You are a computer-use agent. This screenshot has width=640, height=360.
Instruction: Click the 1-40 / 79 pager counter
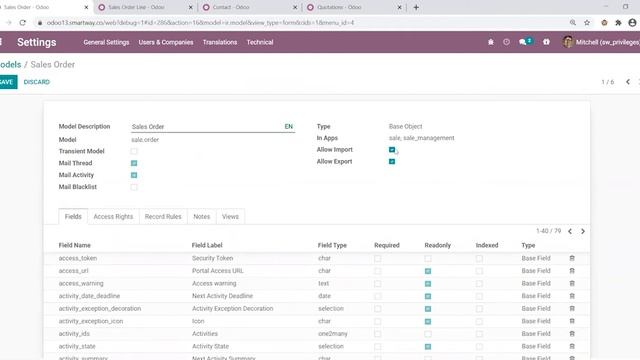tap(549, 231)
